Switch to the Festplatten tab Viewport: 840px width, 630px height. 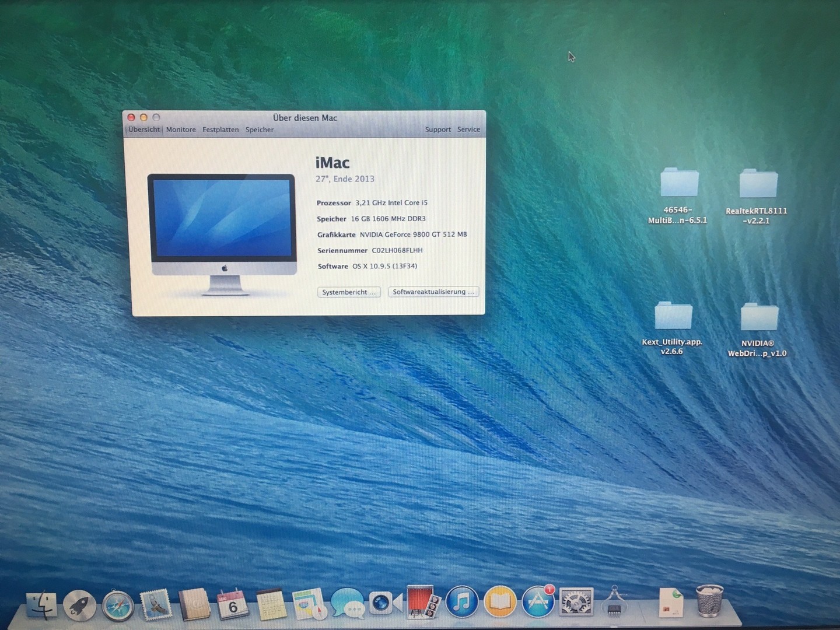220,129
